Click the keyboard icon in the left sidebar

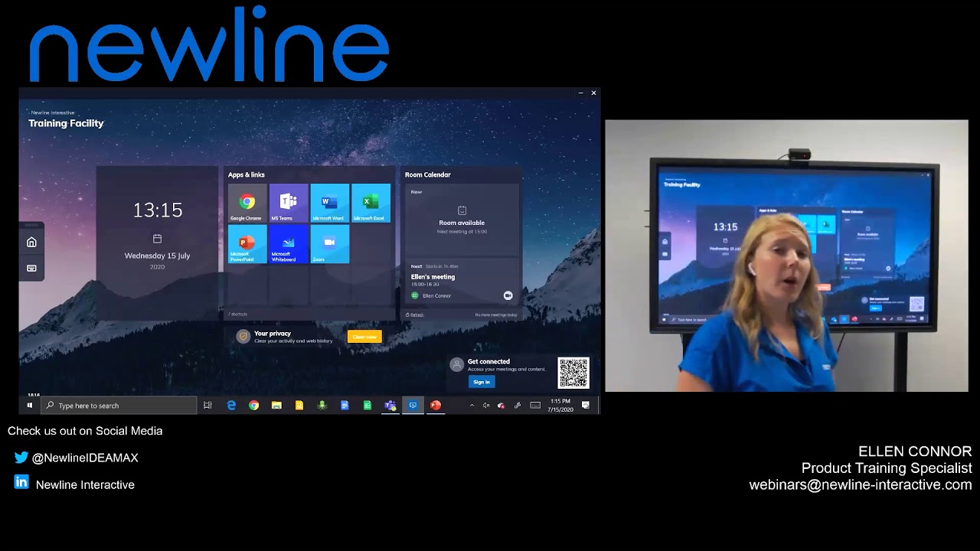tap(31, 268)
